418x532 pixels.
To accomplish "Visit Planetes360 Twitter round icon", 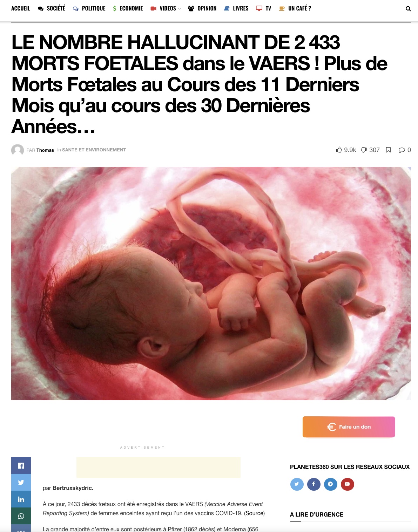I will click(297, 484).
